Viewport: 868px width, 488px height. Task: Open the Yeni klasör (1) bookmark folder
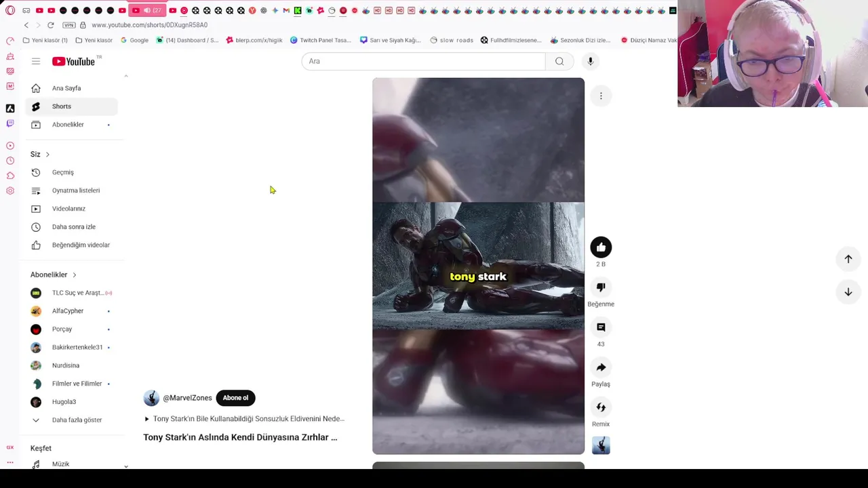pyautogui.click(x=45, y=40)
